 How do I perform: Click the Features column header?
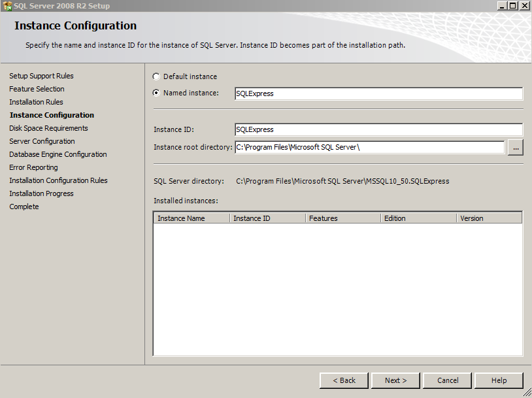(x=343, y=218)
